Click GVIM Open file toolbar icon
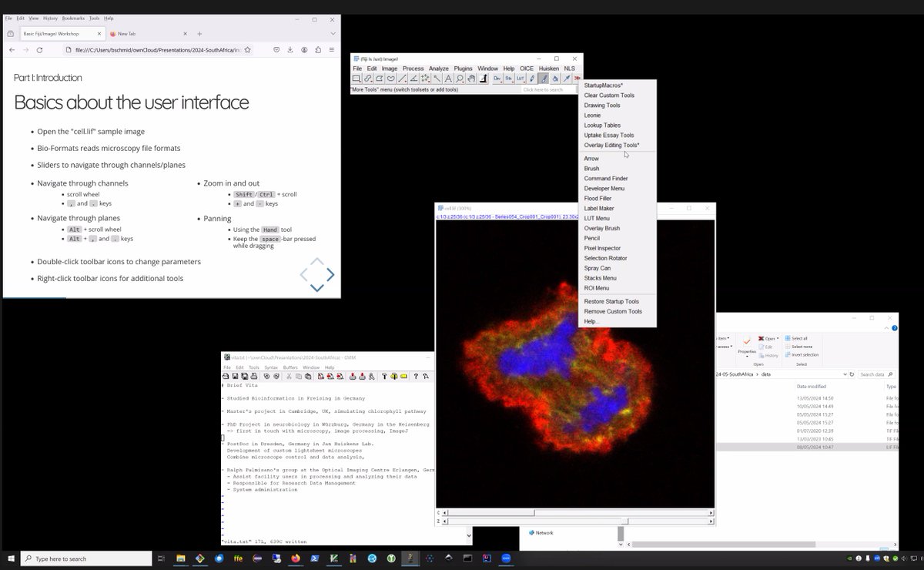 pos(226,376)
